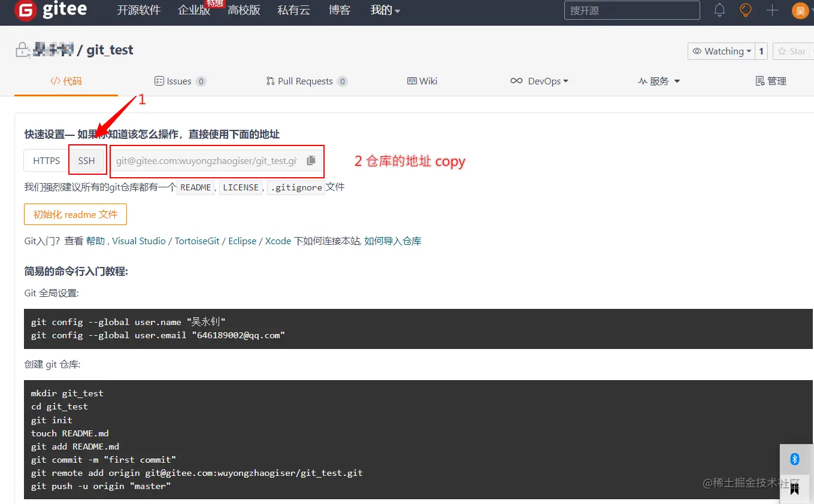Copy repository address with clipboard icon
The image size is (814, 504).
pyautogui.click(x=311, y=160)
